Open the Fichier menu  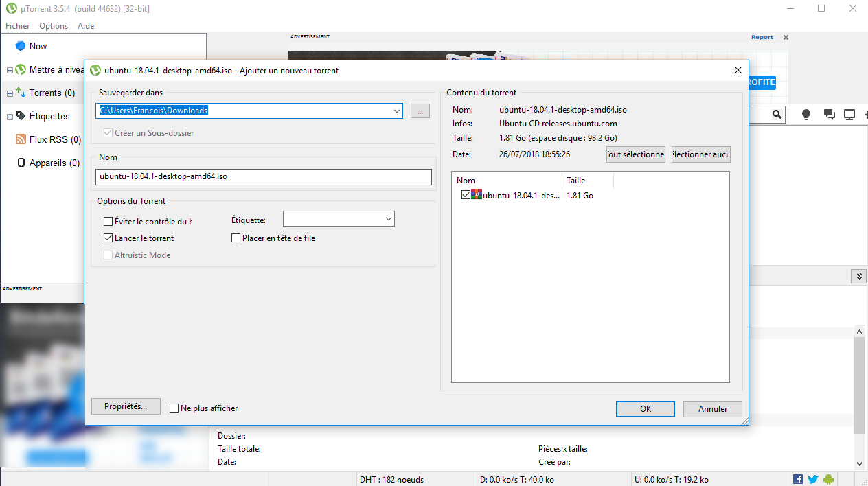coord(18,26)
